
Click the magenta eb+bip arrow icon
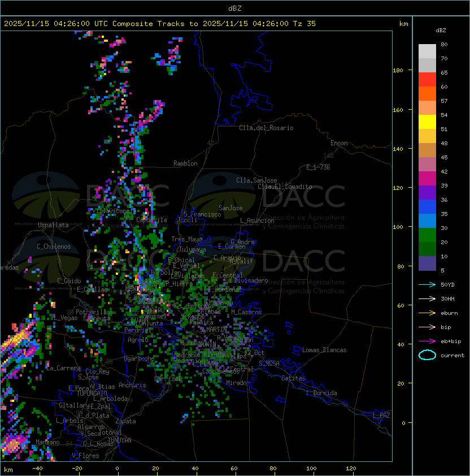click(427, 341)
